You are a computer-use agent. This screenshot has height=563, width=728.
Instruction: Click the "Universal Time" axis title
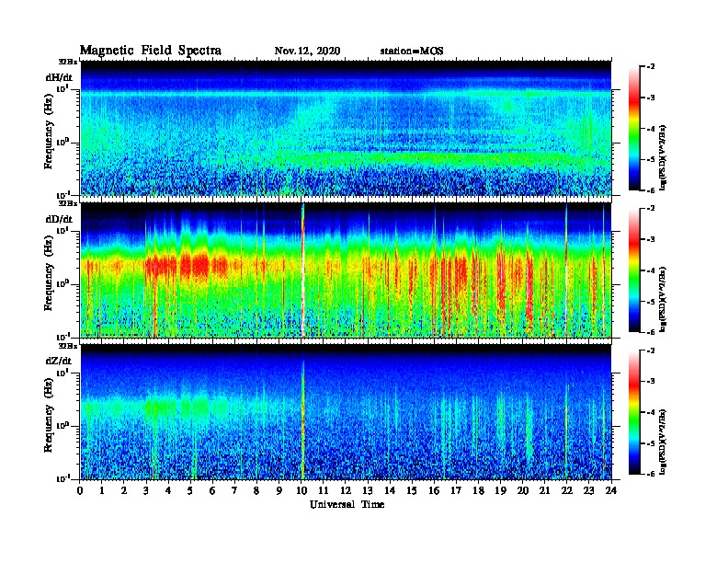[347, 504]
